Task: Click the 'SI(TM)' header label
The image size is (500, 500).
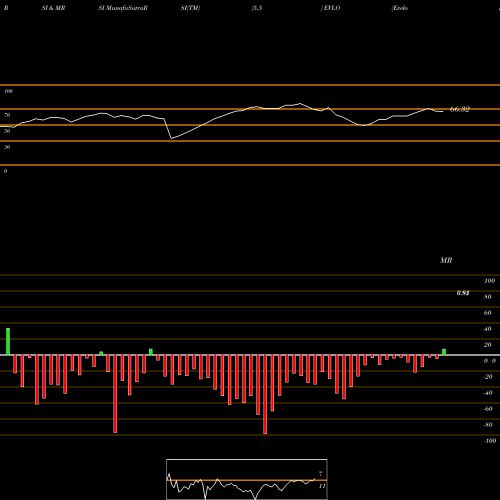Action: coord(190,8)
